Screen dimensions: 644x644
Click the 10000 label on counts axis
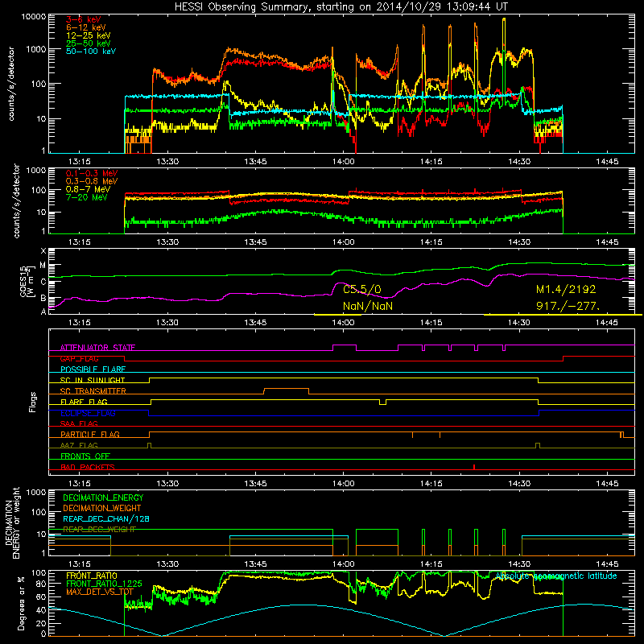34,16
